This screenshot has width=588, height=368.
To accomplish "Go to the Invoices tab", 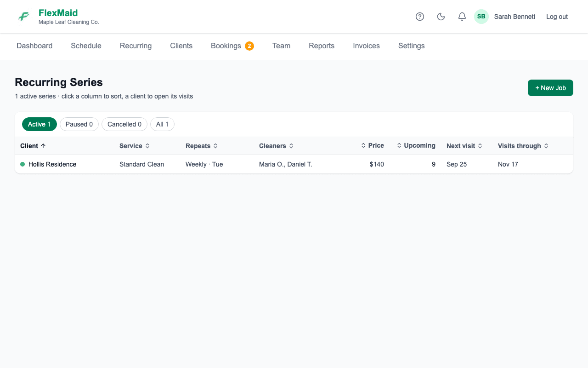I will [366, 46].
